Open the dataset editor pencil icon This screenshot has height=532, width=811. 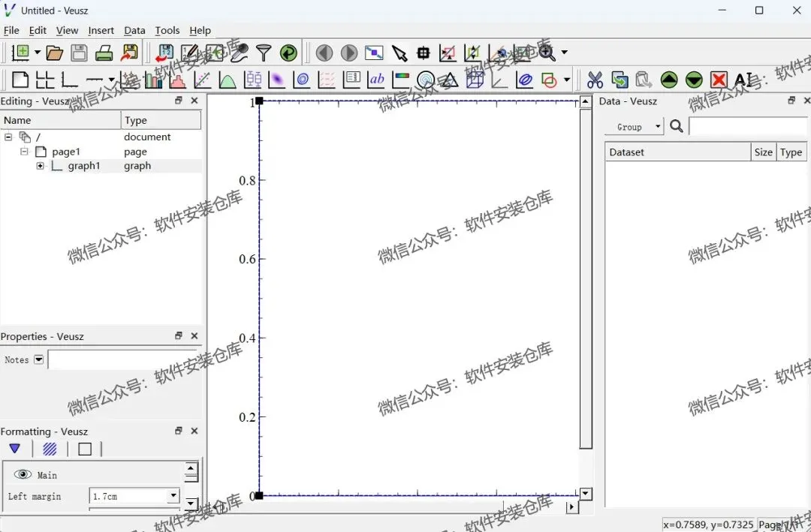190,53
